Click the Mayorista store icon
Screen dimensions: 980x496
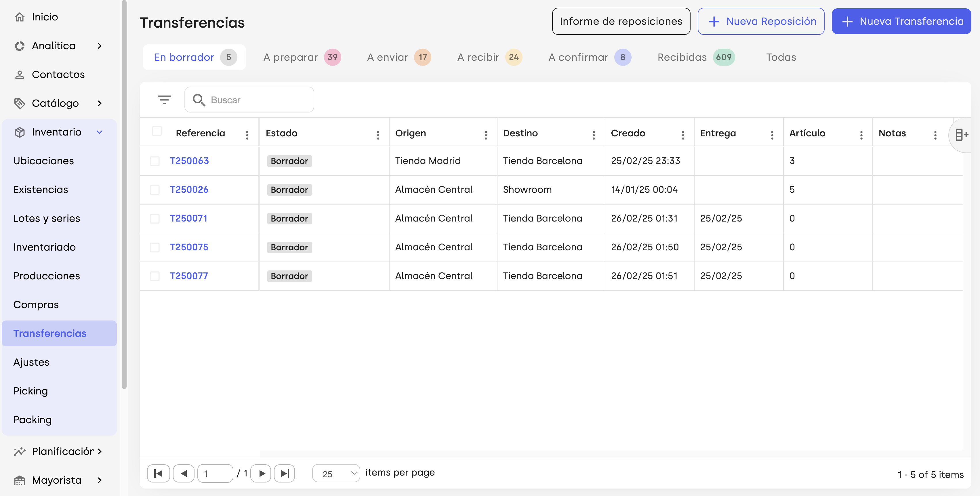click(x=19, y=480)
